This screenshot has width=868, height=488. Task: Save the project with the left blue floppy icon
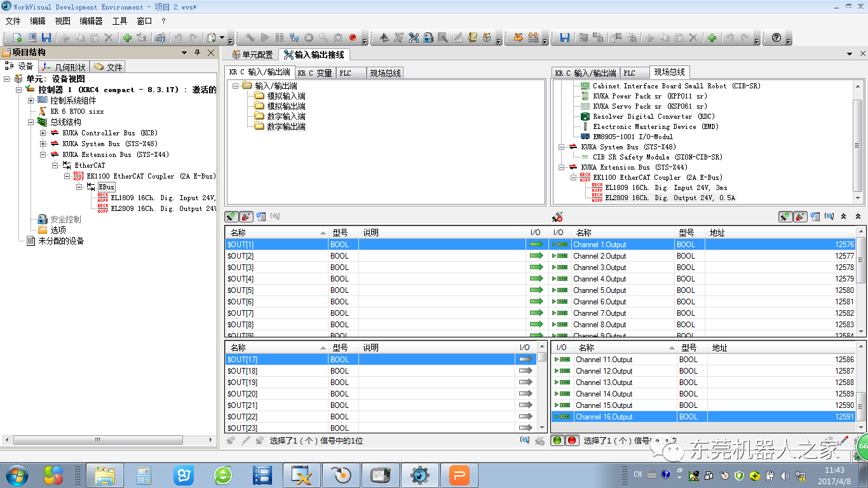(46, 38)
